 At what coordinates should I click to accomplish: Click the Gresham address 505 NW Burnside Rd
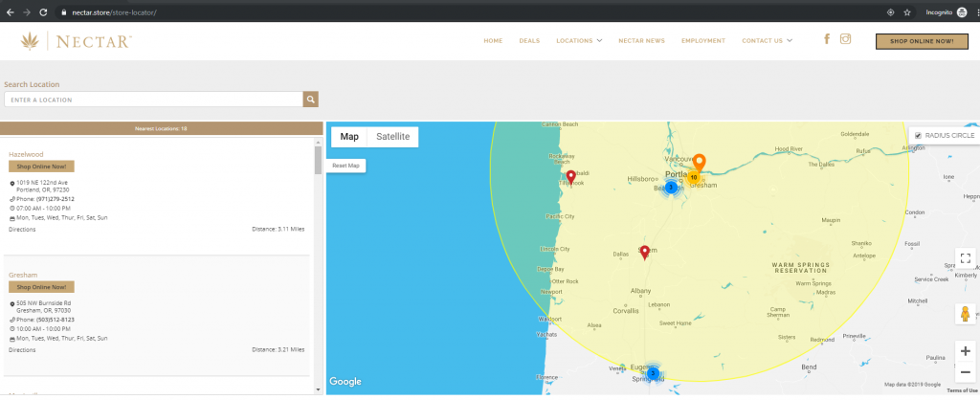[44, 306]
